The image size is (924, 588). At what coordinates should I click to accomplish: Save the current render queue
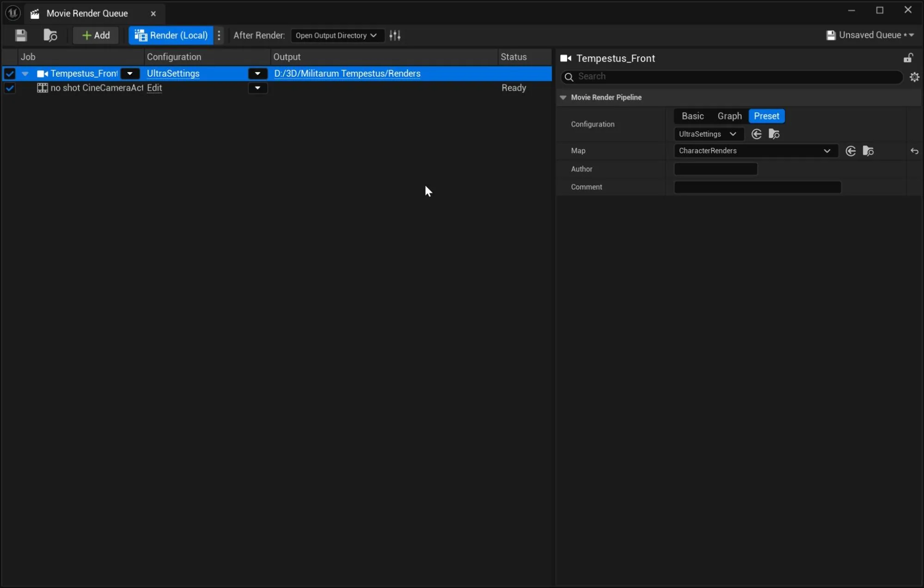coord(21,36)
